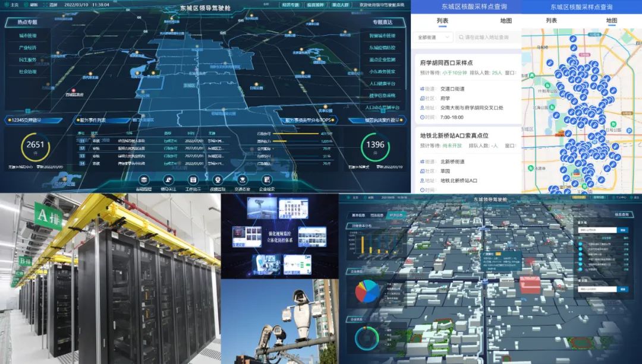Viewport: 642px width, 364px height.
Task: Click the upper search field under 信息查询
Action: (597, 230)
